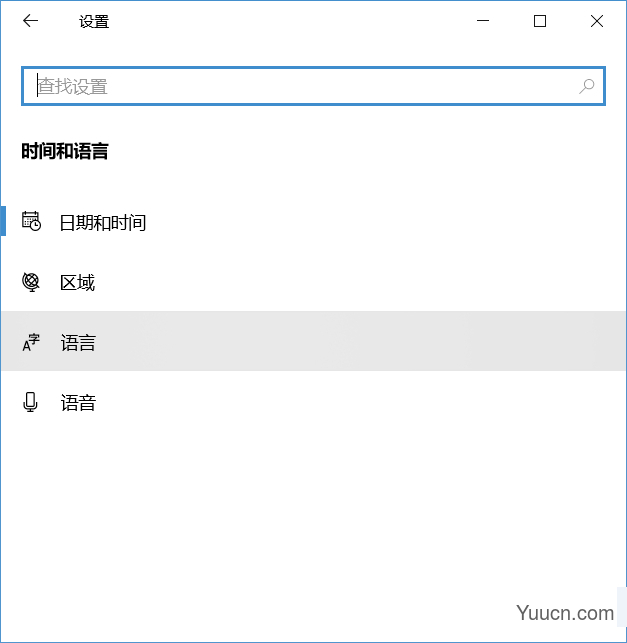This screenshot has width=627, height=643.
Task: Close the 设置 window
Action: pyautogui.click(x=597, y=21)
